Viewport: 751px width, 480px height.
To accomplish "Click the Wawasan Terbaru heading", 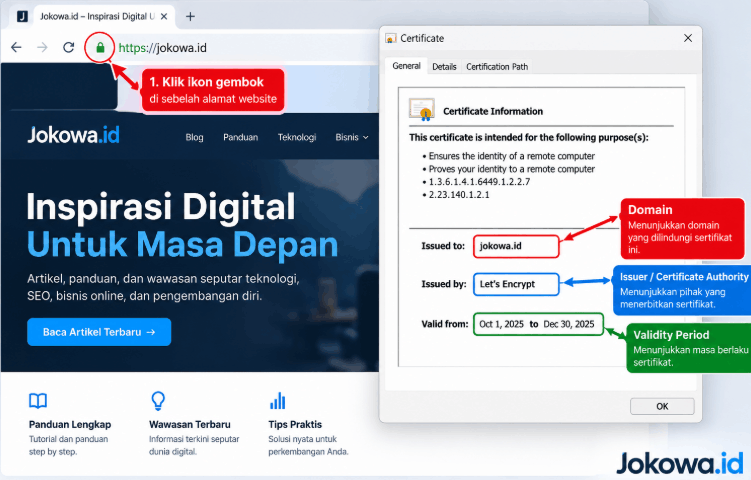I will coord(190,424).
